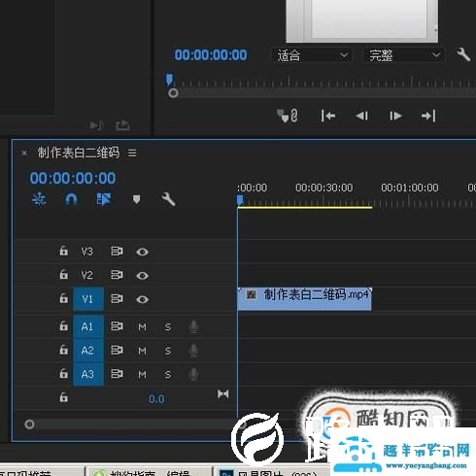Click the master track output icon
Image resolution: width=476 pixels, height=476 pixels.
tap(223, 394)
